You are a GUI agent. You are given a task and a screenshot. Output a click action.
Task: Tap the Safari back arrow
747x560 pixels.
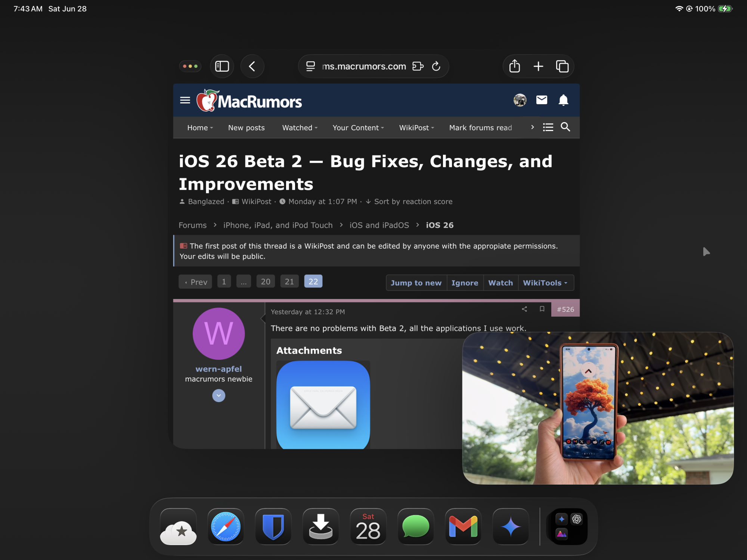tap(252, 66)
